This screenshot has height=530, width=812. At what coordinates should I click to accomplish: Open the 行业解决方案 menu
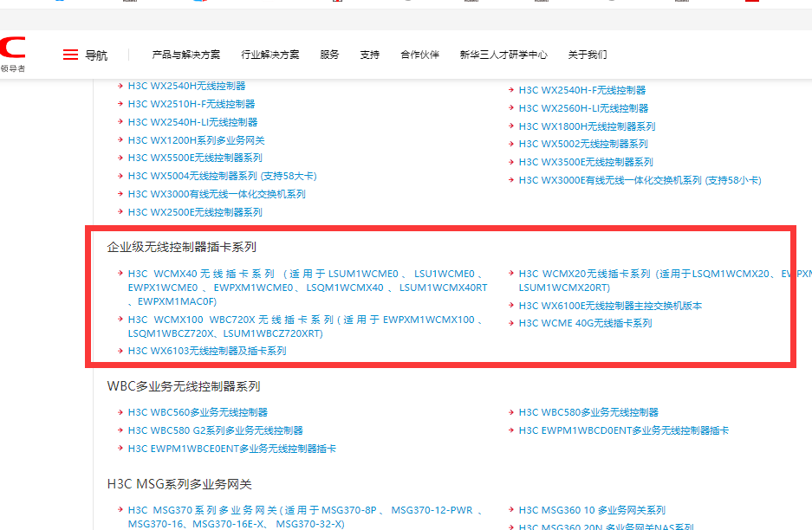(270, 55)
